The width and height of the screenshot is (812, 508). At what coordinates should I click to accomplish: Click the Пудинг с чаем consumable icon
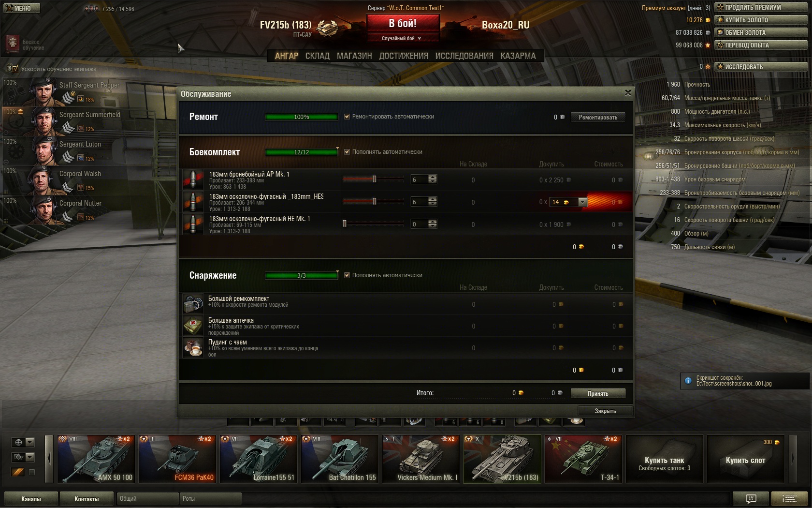[x=193, y=348]
